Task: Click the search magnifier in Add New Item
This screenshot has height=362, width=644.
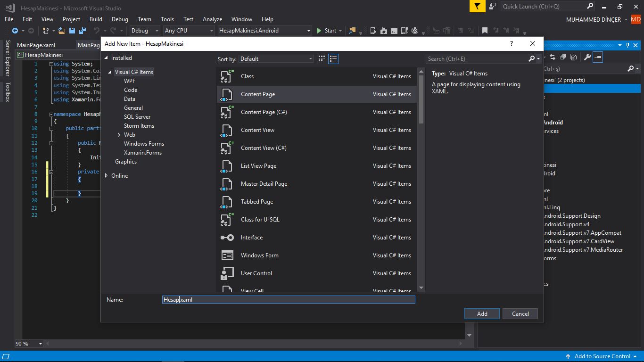Action: (532, 59)
